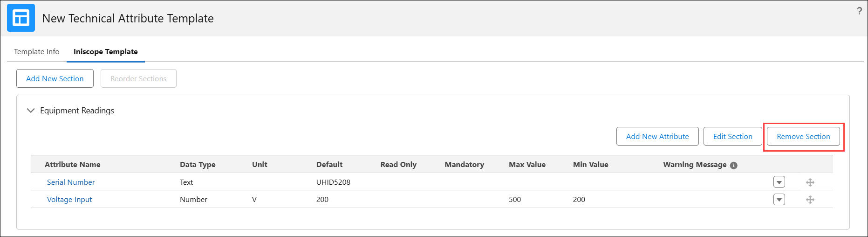Open the help question mark icon
The width and height of the screenshot is (868, 237).
[859, 11]
